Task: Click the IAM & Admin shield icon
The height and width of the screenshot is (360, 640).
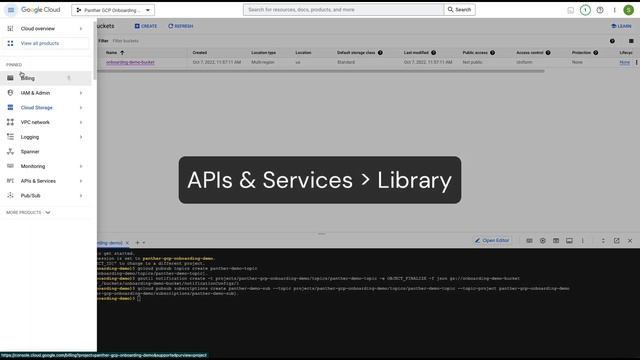Action: (10, 93)
